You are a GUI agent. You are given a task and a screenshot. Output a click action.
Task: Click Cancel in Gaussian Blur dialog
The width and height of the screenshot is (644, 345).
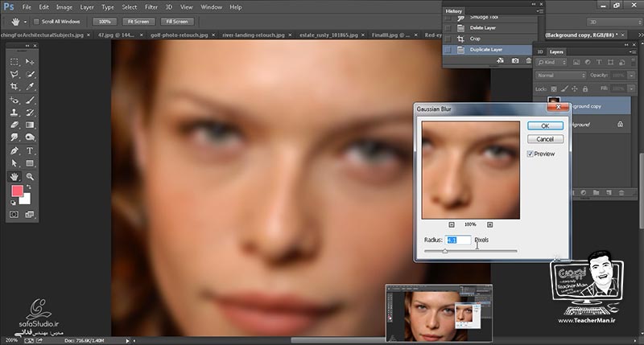(545, 139)
